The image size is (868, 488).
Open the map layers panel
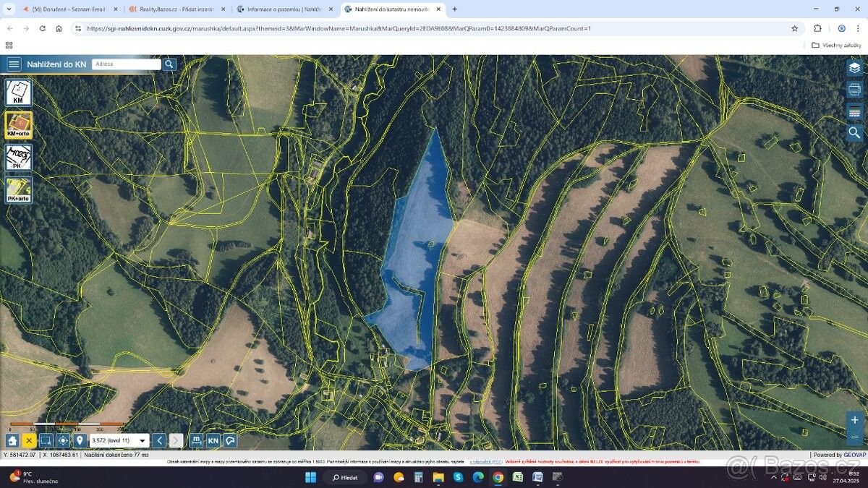click(854, 67)
